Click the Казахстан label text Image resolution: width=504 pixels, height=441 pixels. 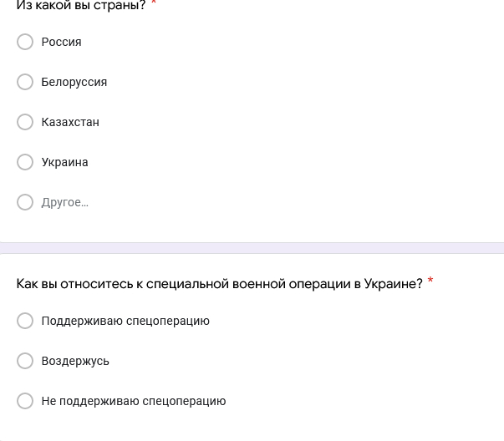coord(70,122)
